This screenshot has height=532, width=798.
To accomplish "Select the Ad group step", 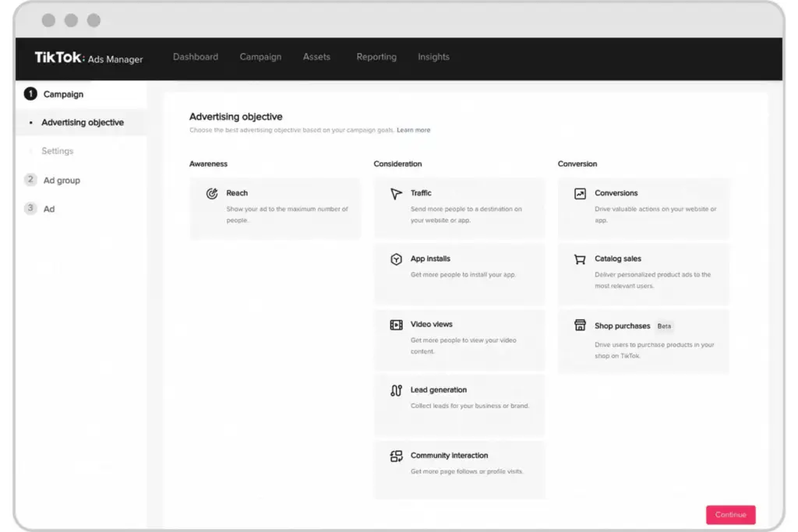I will [62, 181].
